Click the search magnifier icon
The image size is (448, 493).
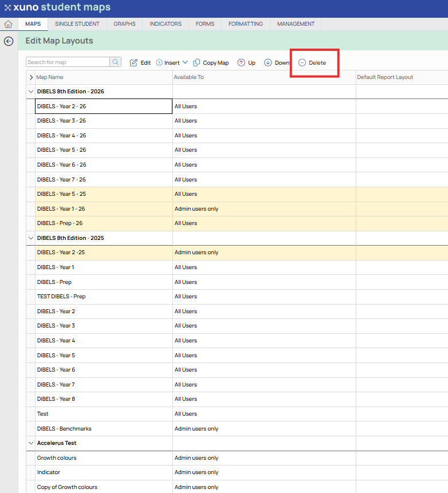point(116,62)
